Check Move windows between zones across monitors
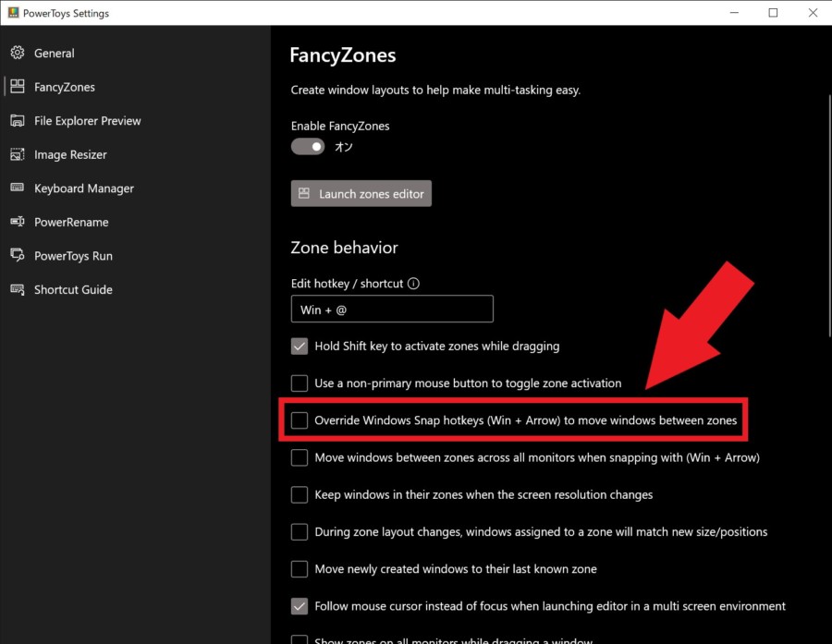 pos(300,457)
